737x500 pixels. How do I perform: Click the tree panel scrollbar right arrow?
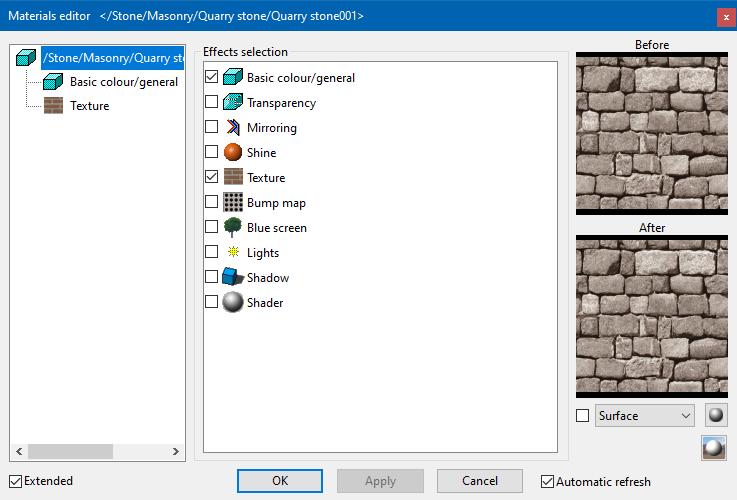coord(176,451)
